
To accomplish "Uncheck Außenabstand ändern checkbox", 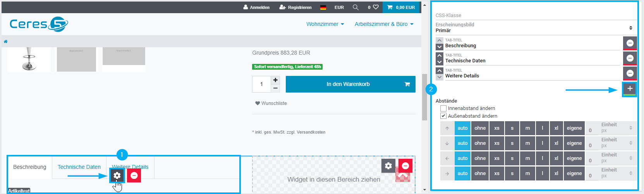I will [x=443, y=116].
